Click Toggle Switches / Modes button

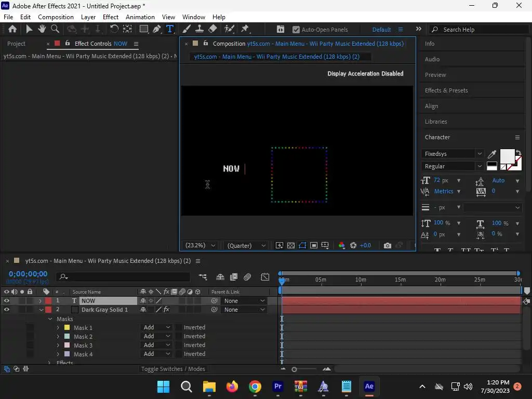(173, 369)
